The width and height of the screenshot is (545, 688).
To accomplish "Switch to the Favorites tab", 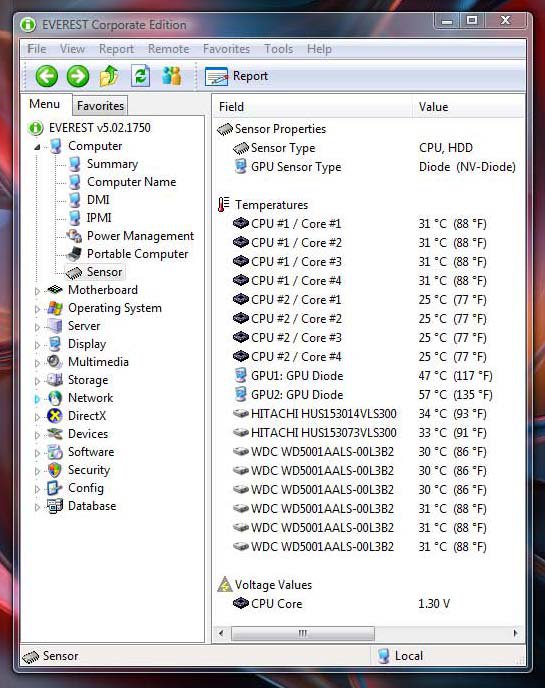I will (100, 106).
